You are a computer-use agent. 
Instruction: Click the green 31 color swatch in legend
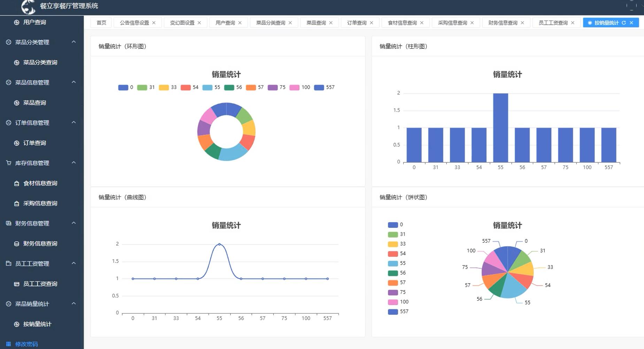pos(142,87)
